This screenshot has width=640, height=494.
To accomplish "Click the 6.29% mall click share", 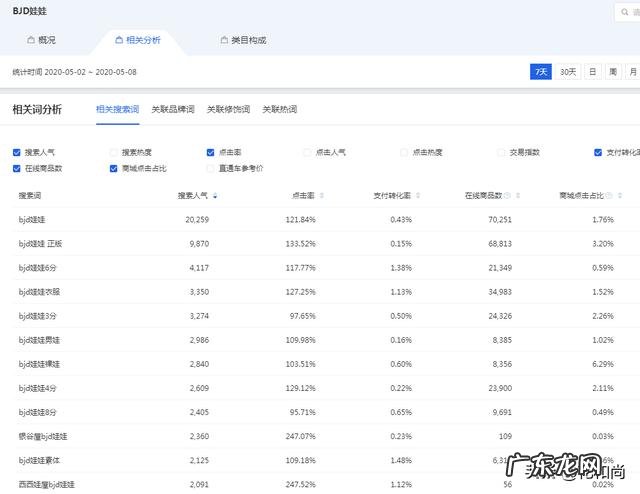I will pyautogui.click(x=603, y=364).
